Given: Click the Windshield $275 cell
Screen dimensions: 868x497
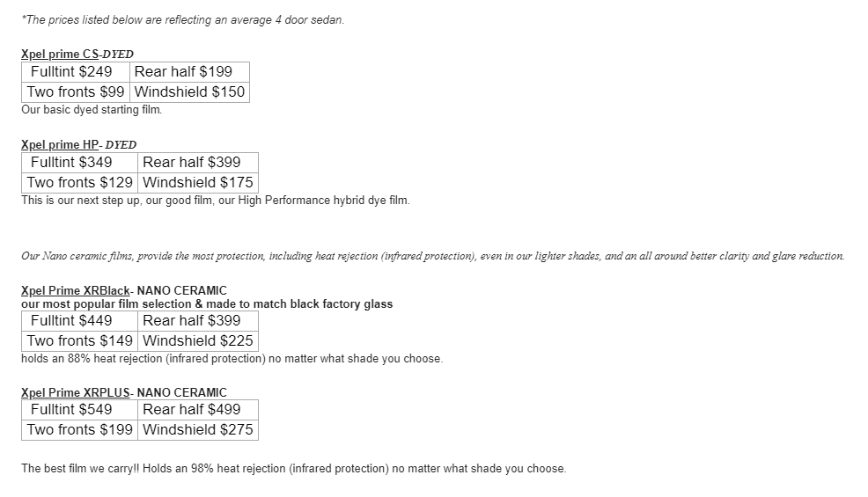Looking at the screenshot, I should (197, 429).
